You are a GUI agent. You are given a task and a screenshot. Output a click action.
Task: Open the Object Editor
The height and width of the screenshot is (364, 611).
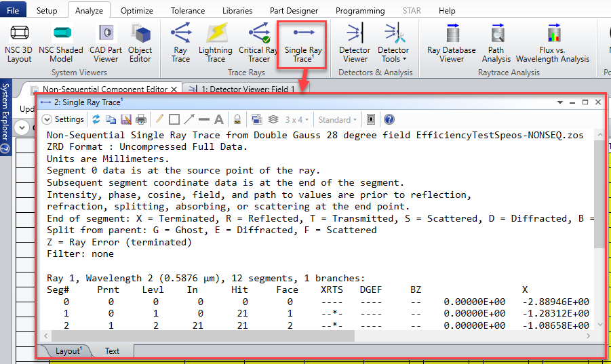point(140,43)
